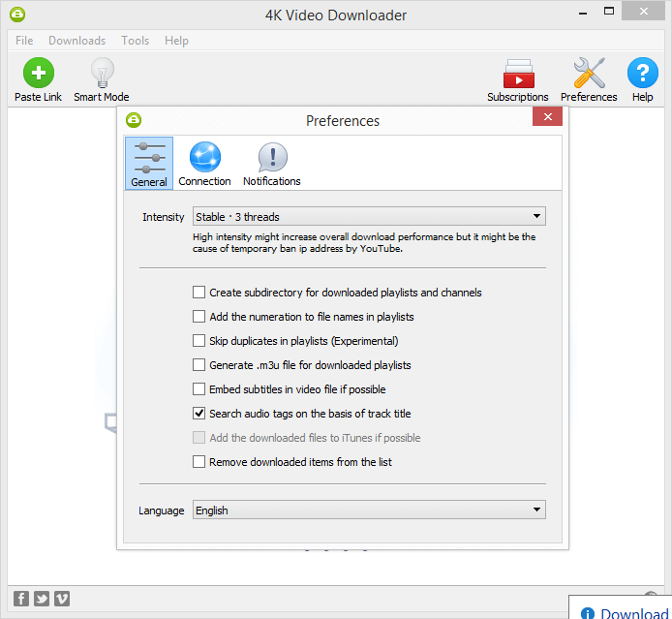Switch to the General preferences tab

pyautogui.click(x=149, y=164)
